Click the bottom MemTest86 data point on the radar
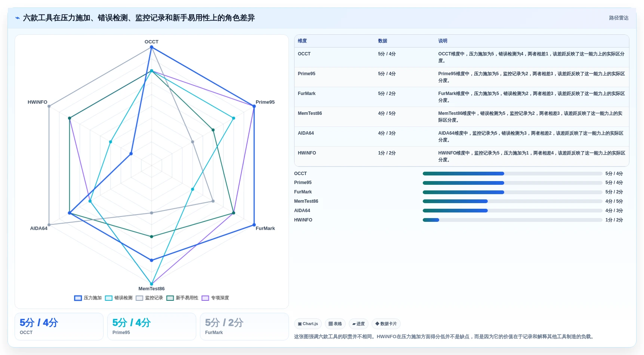The image size is (644, 355). click(x=151, y=284)
